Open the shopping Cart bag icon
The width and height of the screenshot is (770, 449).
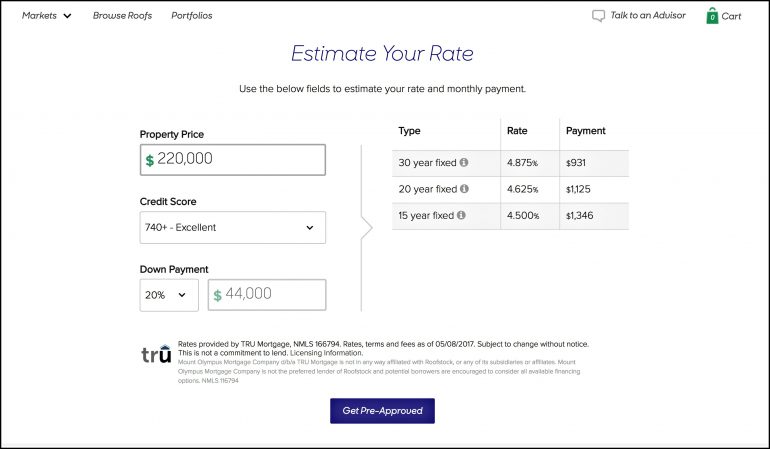[x=712, y=16]
